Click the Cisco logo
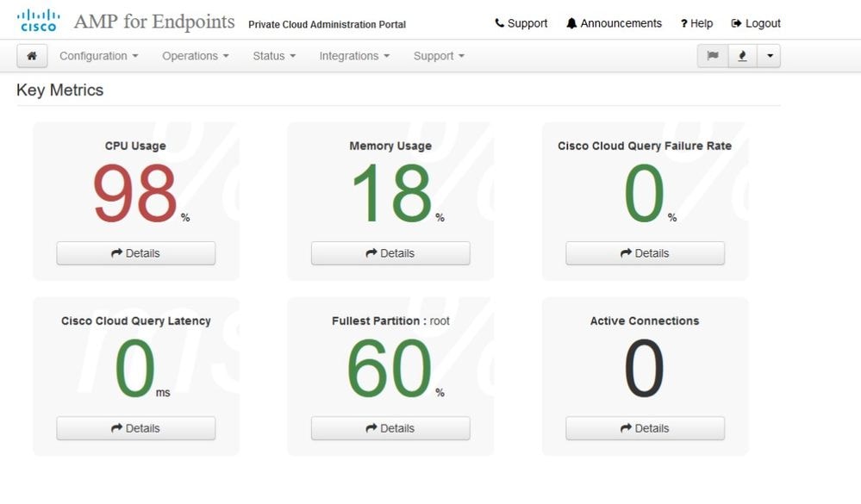Image resolution: width=861 pixels, height=504 pixels. [39, 21]
